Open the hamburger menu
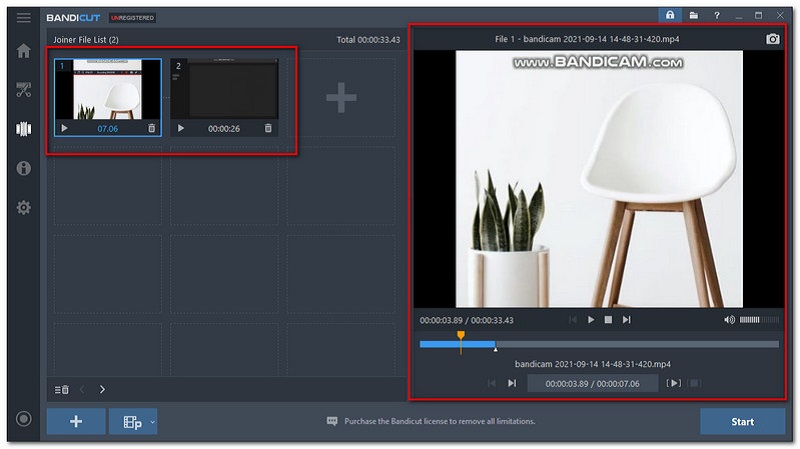 pyautogui.click(x=23, y=17)
